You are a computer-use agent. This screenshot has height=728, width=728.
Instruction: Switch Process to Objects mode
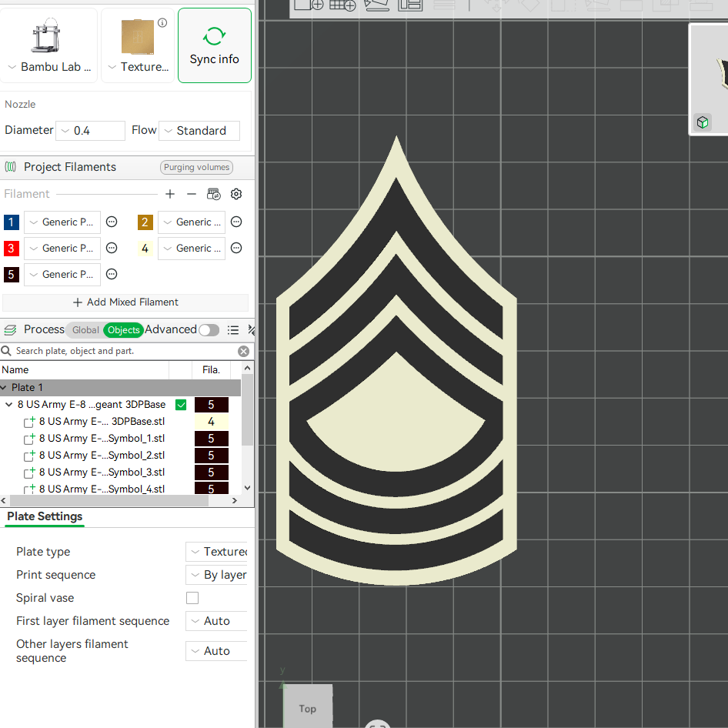tap(123, 330)
